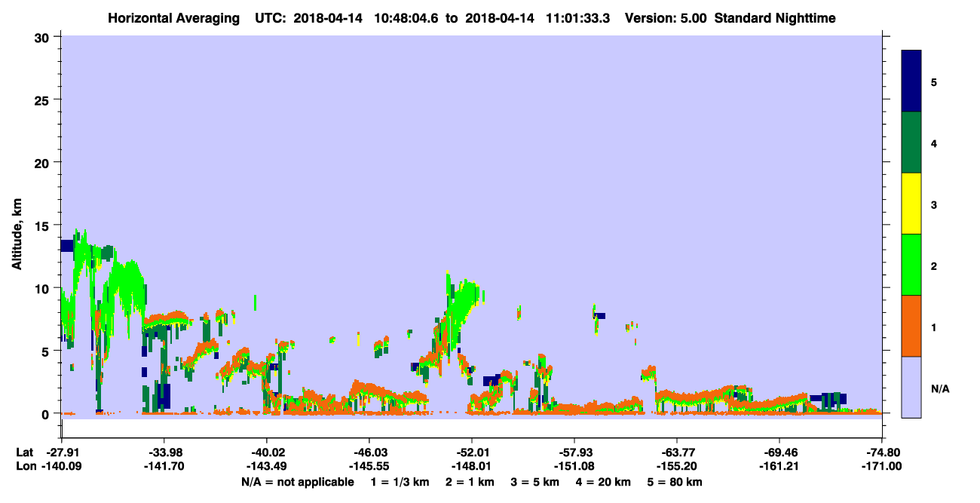This screenshot has height=503, width=980.
Task: Click the dark green level 4 color swatch
Action: point(911,143)
